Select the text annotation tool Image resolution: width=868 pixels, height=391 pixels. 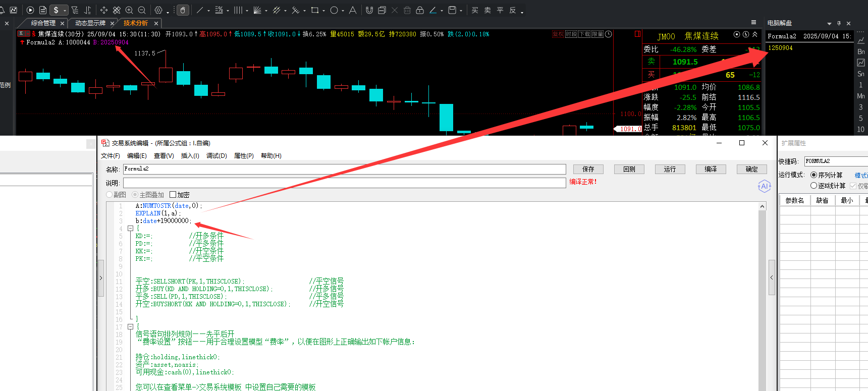pos(352,10)
